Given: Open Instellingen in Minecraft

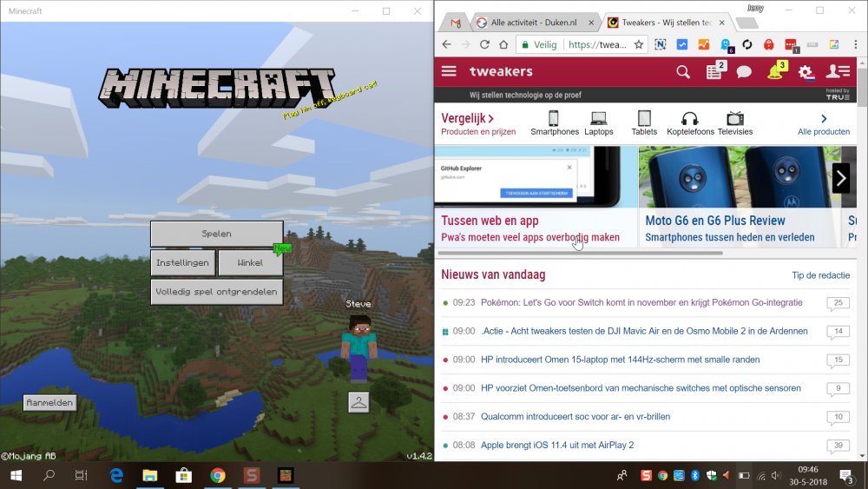Looking at the screenshot, I should coord(182,262).
